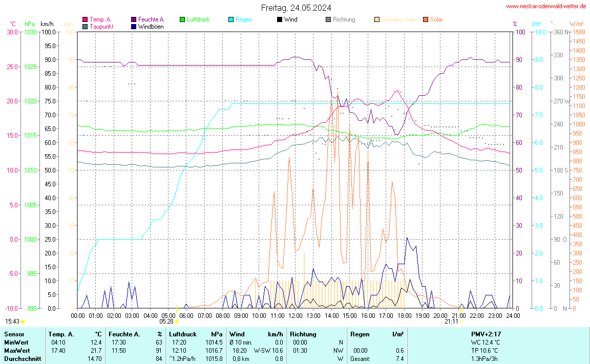Click the Luftdruck header in the data table
590x364 pixels.
pos(183,334)
